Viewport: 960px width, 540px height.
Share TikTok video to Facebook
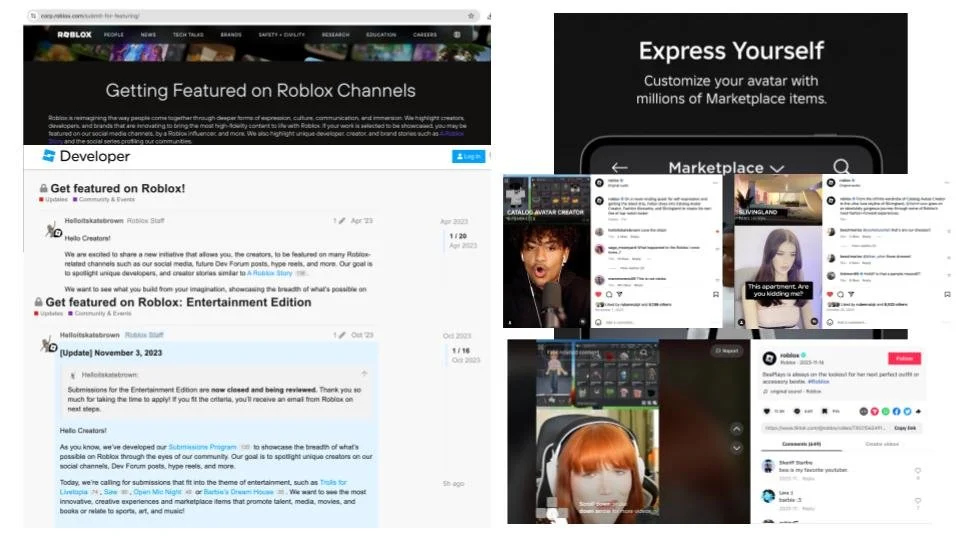pyautogui.click(x=896, y=411)
